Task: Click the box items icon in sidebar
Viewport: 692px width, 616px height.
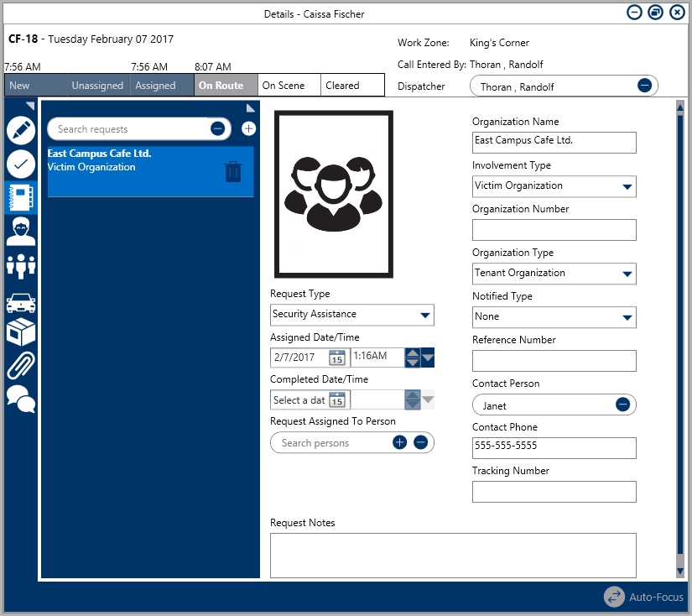Action: click(x=21, y=332)
